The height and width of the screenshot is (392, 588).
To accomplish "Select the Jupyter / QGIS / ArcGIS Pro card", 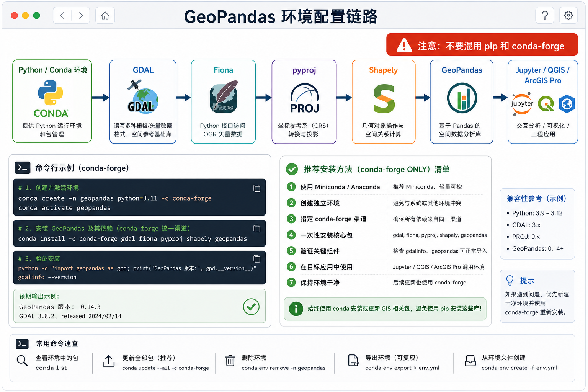I will coord(543,102).
